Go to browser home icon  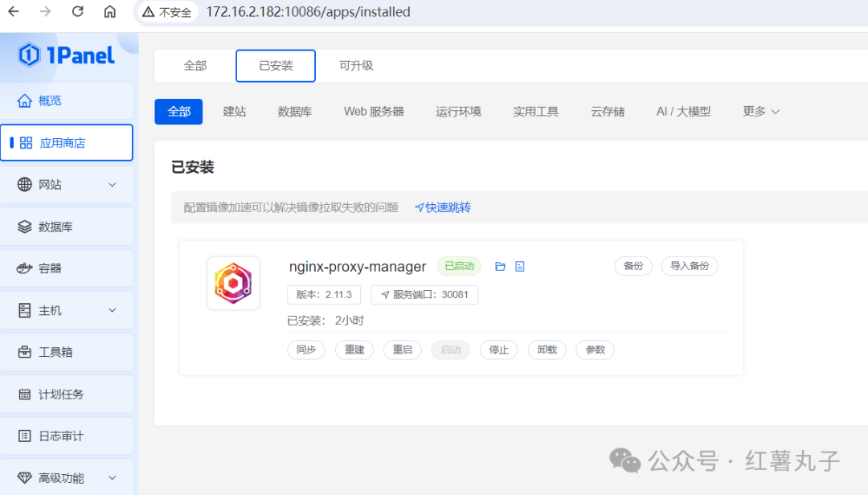coord(109,12)
